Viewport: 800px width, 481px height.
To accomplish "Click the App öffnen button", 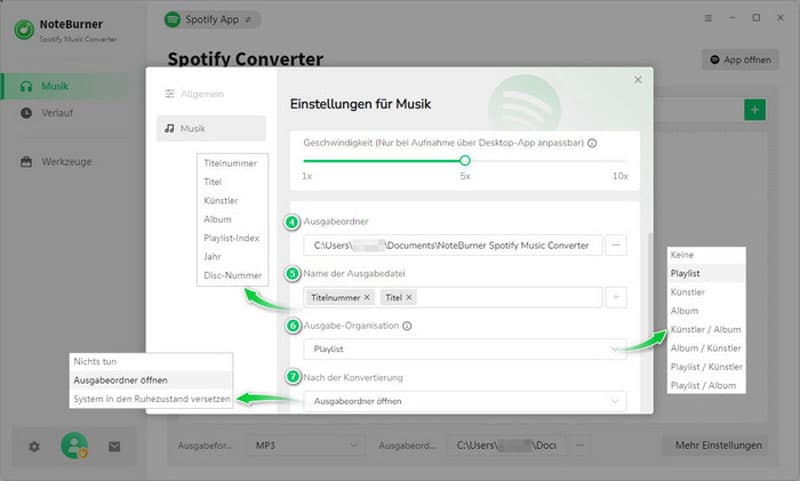I will (x=740, y=60).
